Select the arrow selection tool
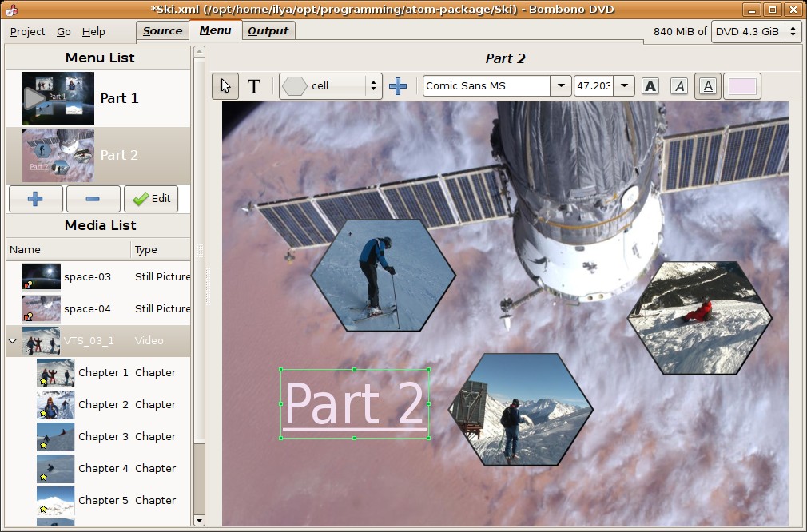Screen dimensions: 807x532 225,85
